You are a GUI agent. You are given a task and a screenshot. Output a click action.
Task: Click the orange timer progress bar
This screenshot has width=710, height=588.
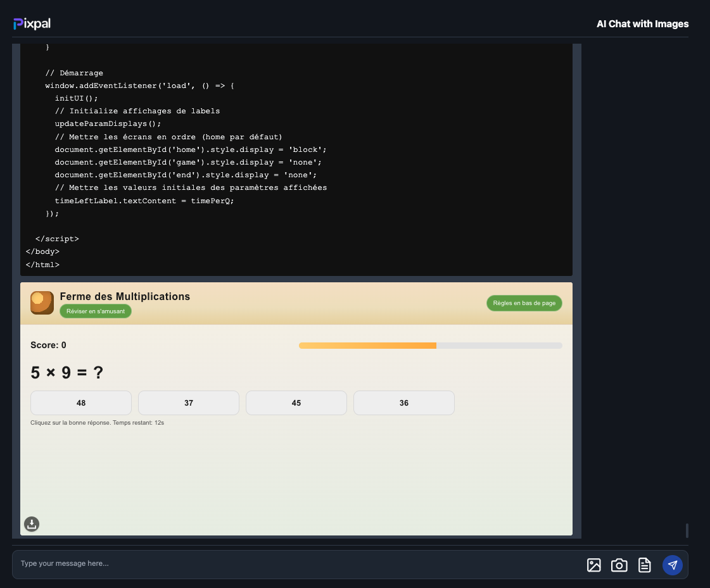pos(367,346)
